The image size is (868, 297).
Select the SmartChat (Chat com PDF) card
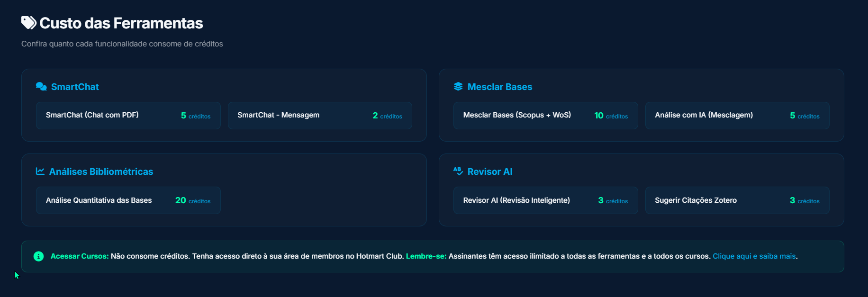click(x=128, y=116)
